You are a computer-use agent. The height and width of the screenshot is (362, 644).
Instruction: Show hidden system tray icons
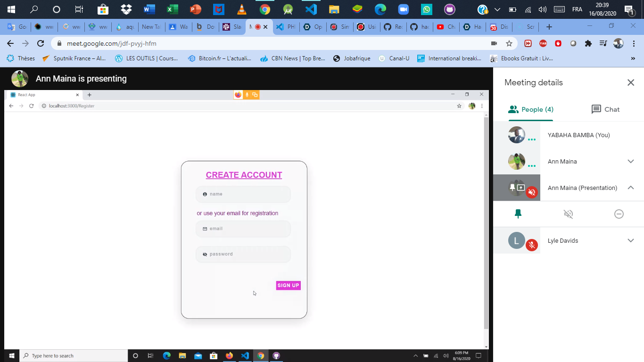click(497, 9)
